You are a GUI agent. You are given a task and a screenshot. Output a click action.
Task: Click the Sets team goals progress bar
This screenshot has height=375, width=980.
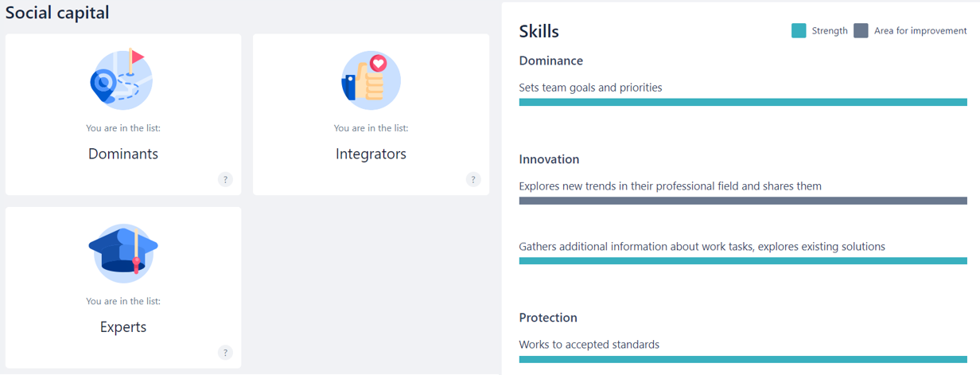coord(743,102)
